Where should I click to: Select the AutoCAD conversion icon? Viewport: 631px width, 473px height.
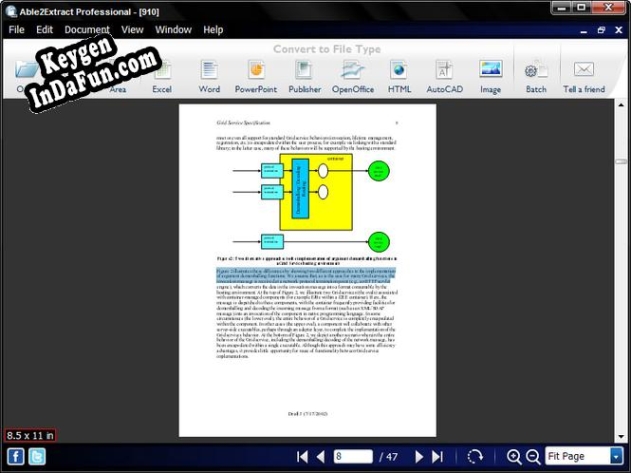445,77
